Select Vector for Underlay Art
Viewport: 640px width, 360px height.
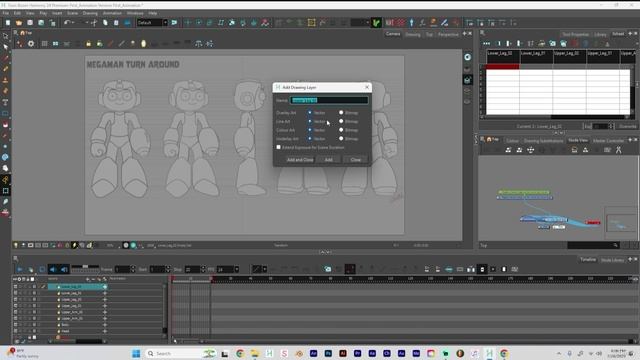coord(310,139)
